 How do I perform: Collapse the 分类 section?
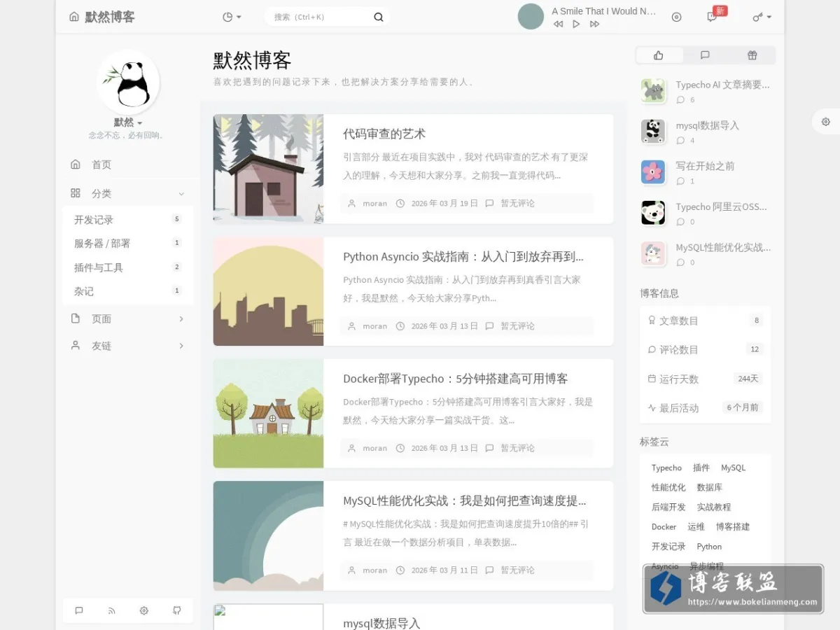point(128,193)
